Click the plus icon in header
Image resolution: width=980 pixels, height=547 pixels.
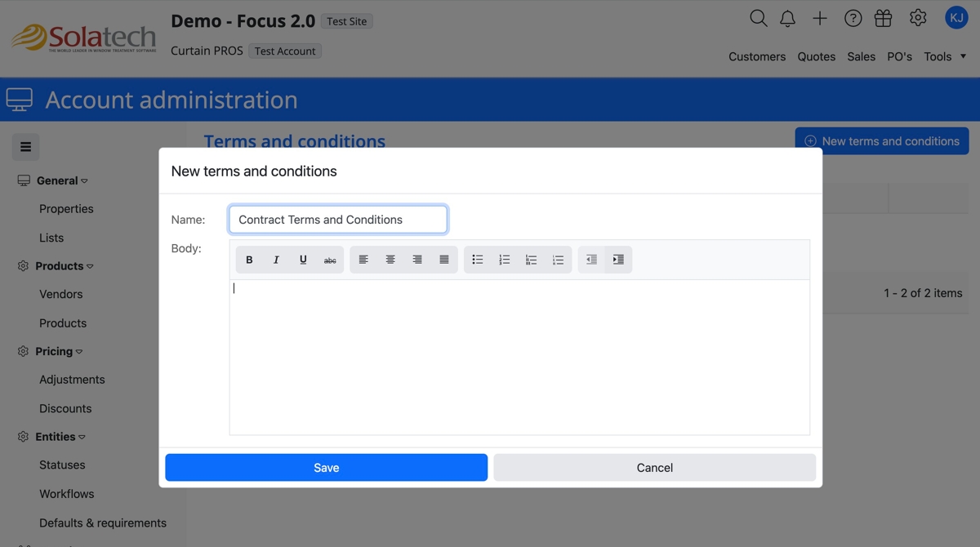(x=820, y=18)
